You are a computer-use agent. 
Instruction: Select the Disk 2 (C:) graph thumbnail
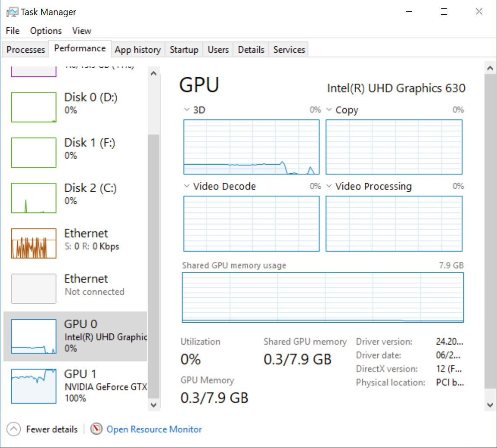click(34, 198)
